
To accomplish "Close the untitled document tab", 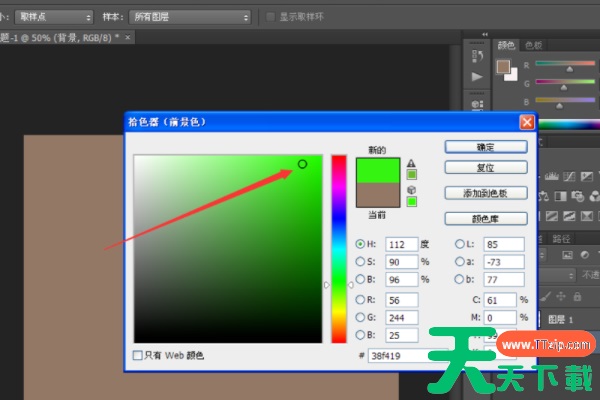I will tap(127, 37).
